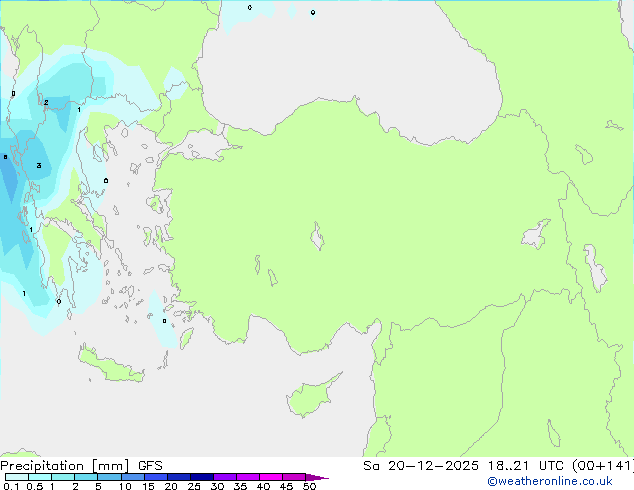
Task: Click the '3' precipitation value on the map
Action: [x=39, y=165]
